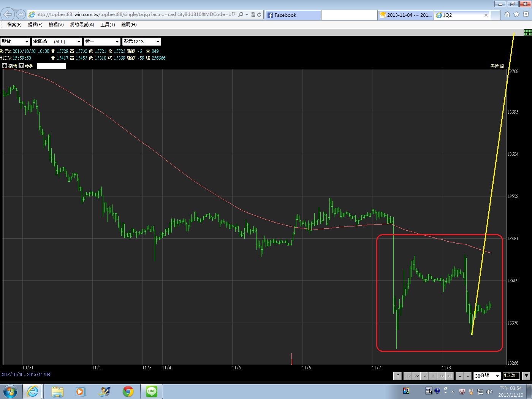The height and width of the screenshot is (399, 532).
Task: Click the network tray icon
Action: click(480, 391)
